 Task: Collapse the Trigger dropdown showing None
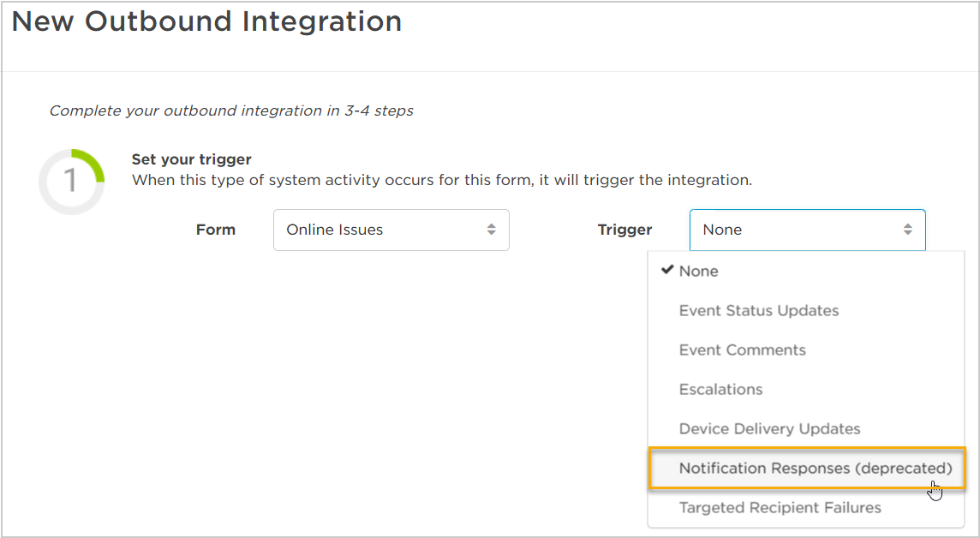pos(807,230)
